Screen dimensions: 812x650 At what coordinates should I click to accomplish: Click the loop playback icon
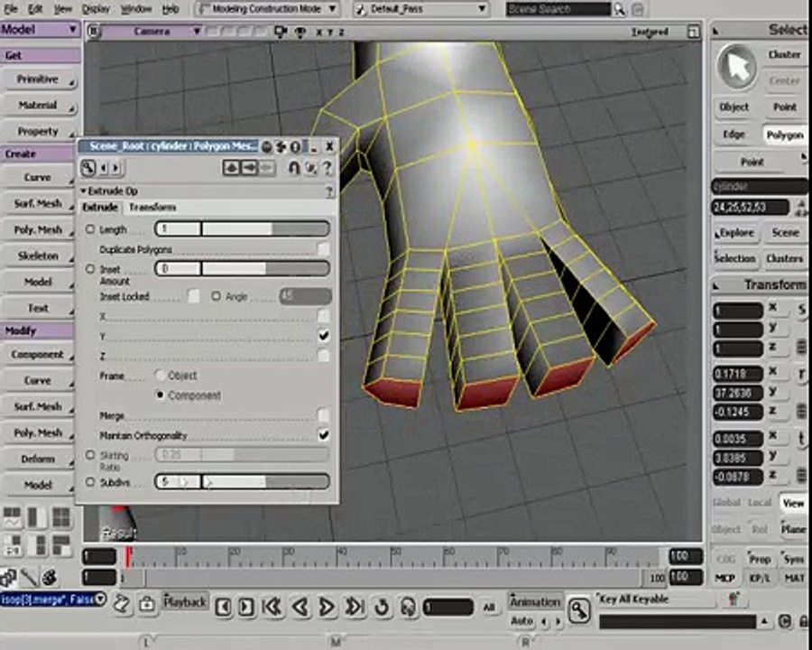click(382, 607)
